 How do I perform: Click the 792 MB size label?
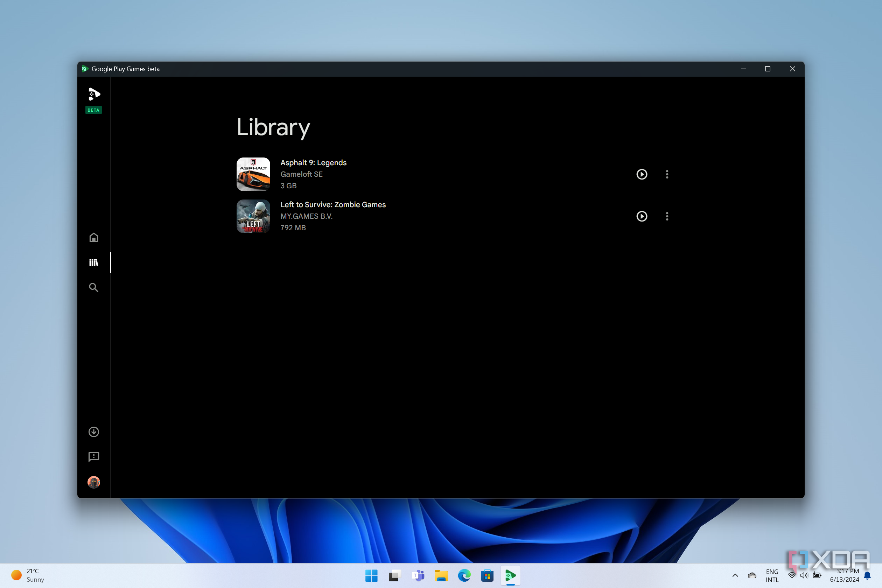pos(293,228)
